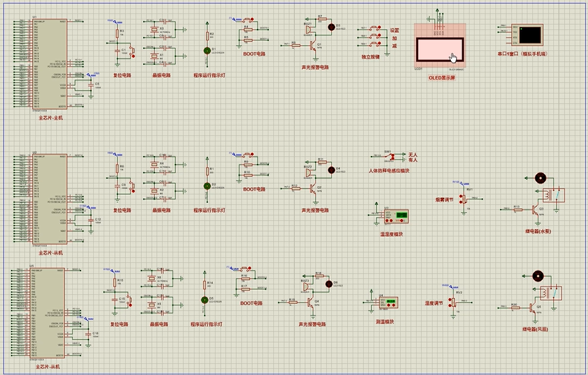Click the crystal X1 in top oscillator circuit
This screenshot has width=588, height=375.
click(x=155, y=57)
